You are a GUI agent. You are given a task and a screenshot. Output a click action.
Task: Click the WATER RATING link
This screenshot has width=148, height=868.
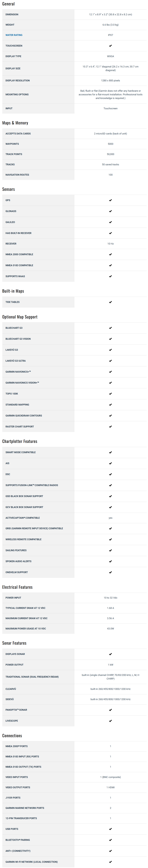click(14, 35)
